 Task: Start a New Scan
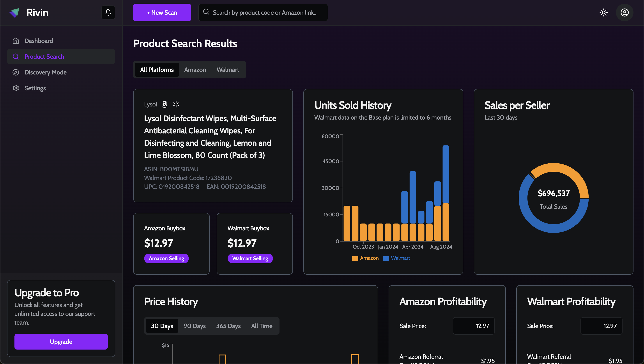click(x=162, y=12)
